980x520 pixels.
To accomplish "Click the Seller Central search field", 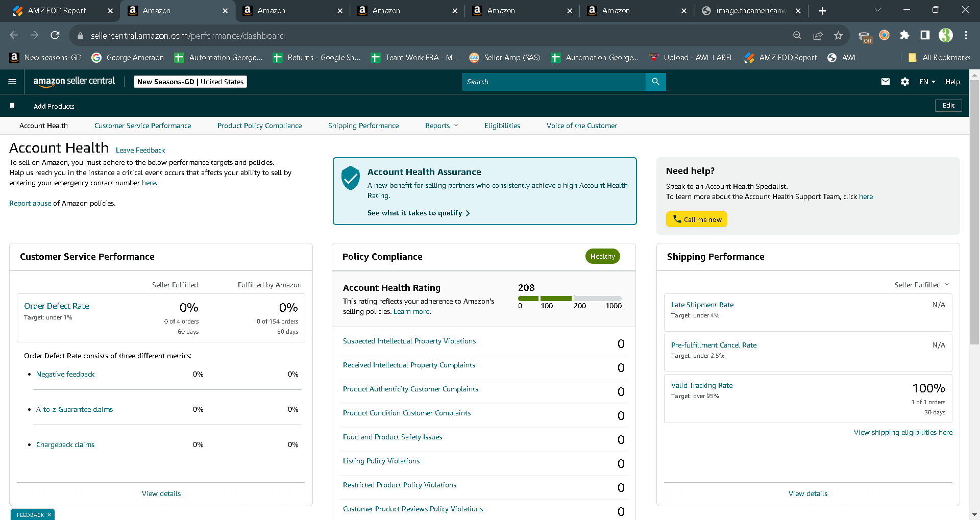I will point(554,82).
